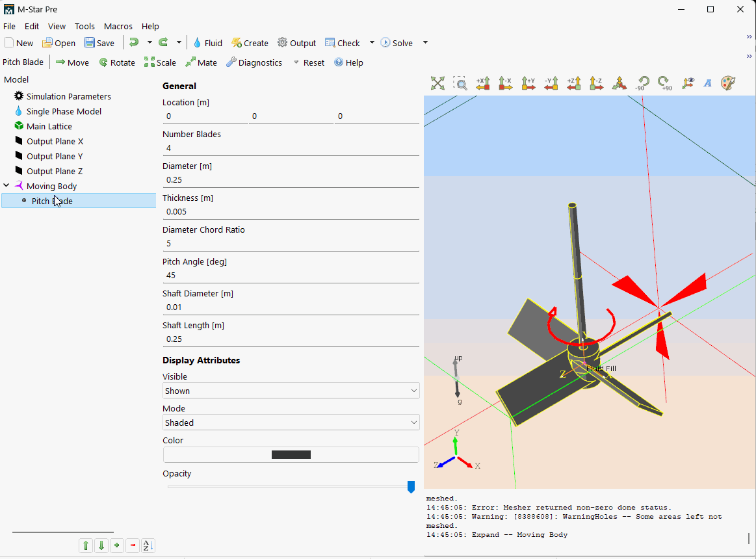Set view to +Z direction
This screenshot has height=559, width=756.
click(x=574, y=83)
